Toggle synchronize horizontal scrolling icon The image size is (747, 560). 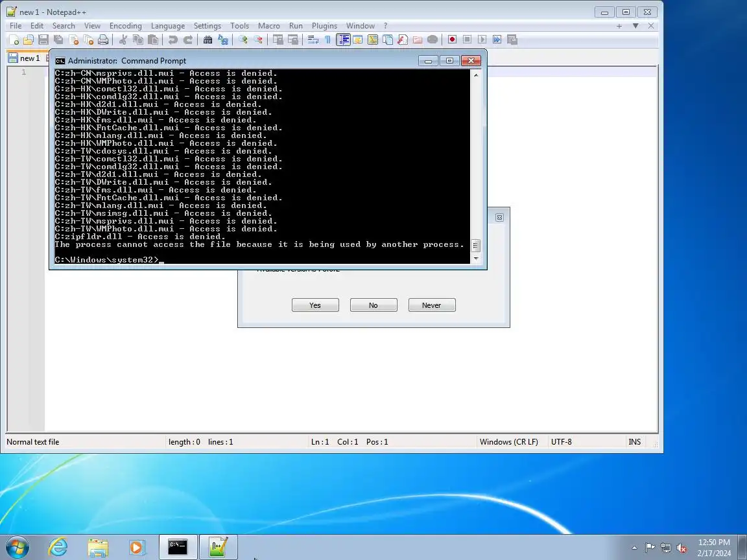tap(293, 40)
